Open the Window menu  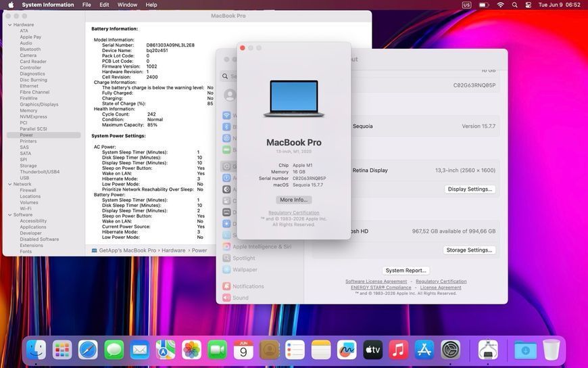point(127,5)
